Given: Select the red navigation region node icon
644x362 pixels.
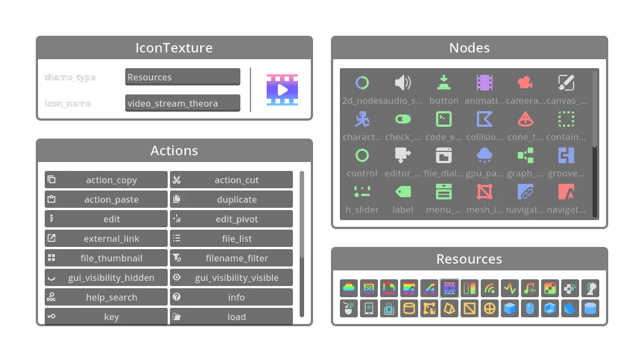Looking at the screenshot, I should [566, 192].
